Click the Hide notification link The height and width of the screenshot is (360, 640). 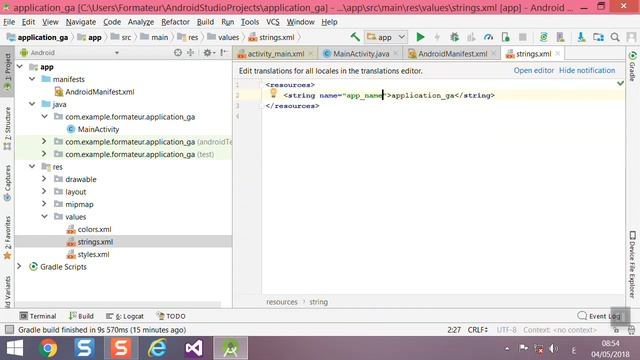coord(587,70)
